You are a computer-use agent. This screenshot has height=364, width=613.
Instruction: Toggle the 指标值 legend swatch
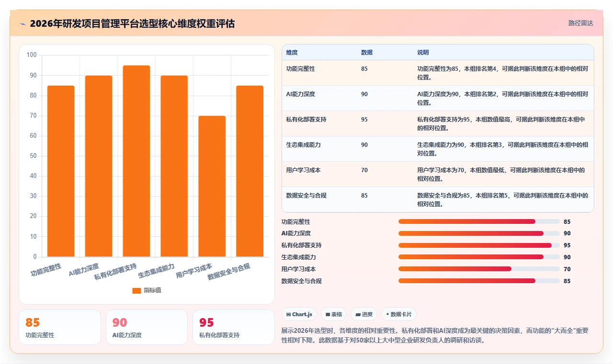tap(136, 290)
